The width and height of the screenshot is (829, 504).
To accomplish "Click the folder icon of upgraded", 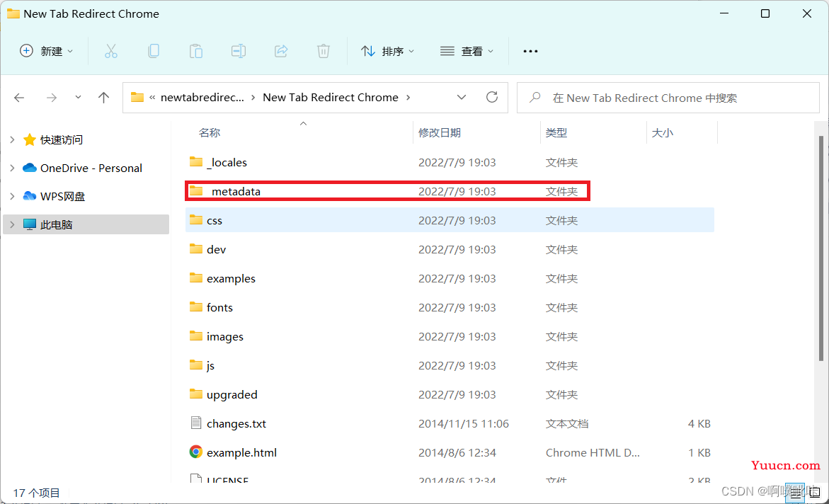I will click(x=196, y=394).
